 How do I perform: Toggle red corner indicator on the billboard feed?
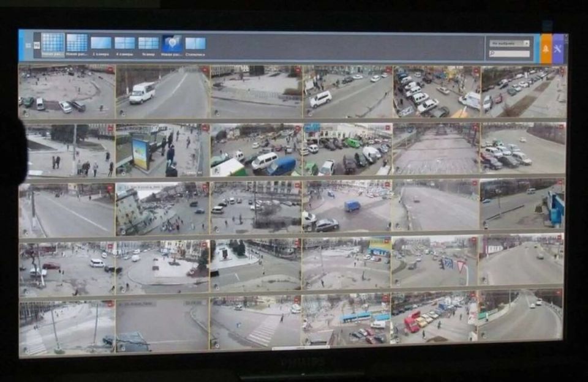coord(205,129)
